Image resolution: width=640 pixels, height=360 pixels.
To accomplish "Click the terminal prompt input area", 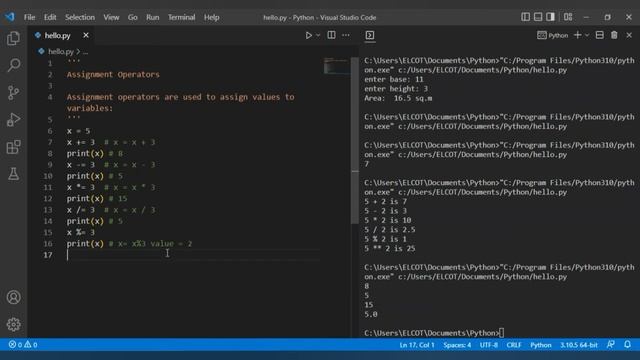I will point(502,333).
